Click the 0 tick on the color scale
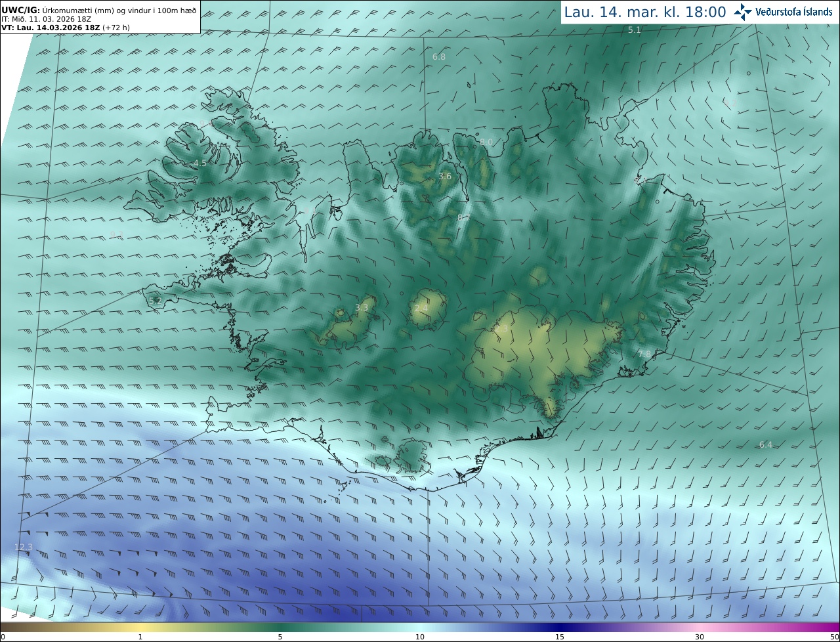Screen dimensions: 840x642 tap(2, 637)
